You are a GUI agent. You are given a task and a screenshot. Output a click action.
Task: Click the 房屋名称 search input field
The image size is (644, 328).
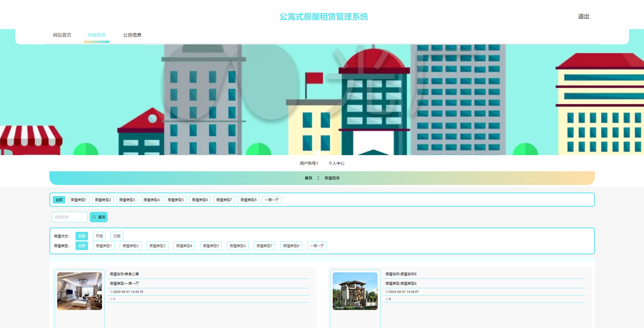69,217
